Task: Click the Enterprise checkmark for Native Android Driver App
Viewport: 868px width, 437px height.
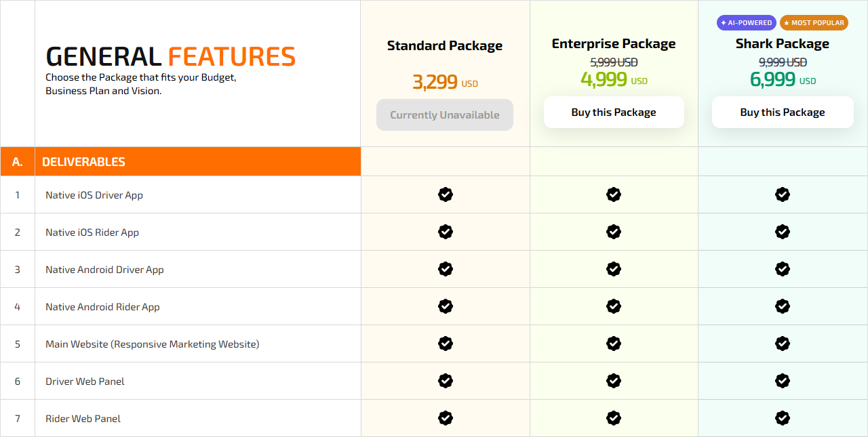Action: [x=614, y=269]
